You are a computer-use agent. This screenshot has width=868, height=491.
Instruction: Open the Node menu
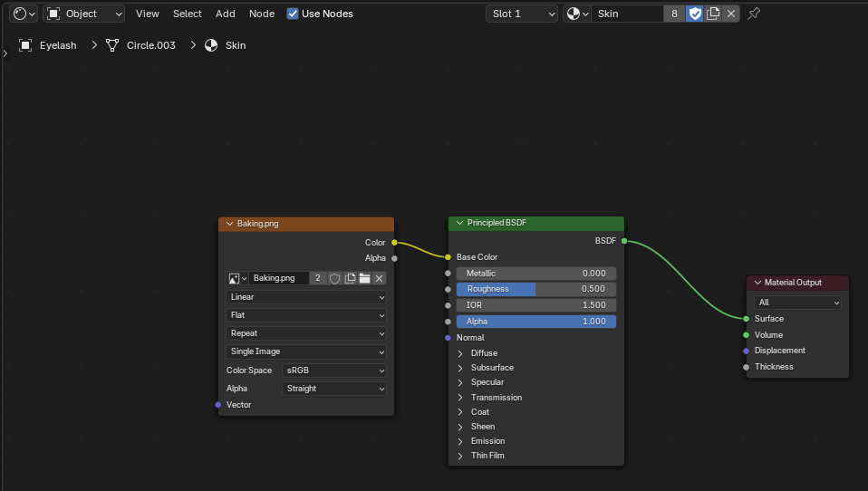pos(262,14)
